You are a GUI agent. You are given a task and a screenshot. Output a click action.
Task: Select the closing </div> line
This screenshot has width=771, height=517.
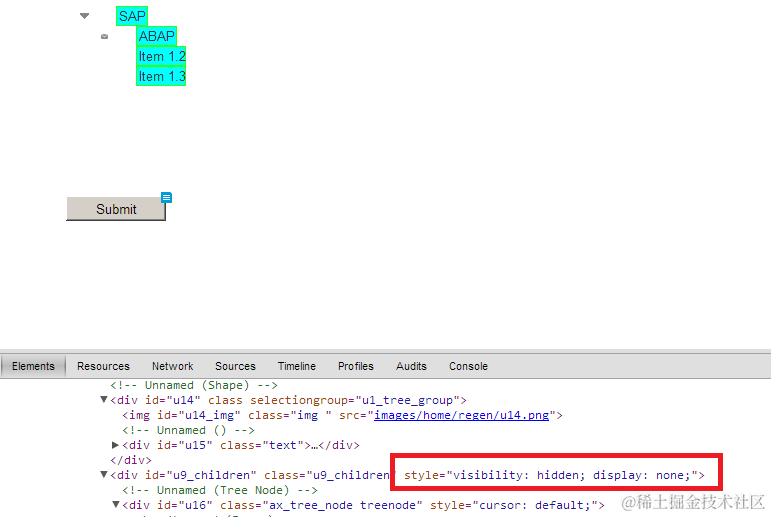point(131,460)
